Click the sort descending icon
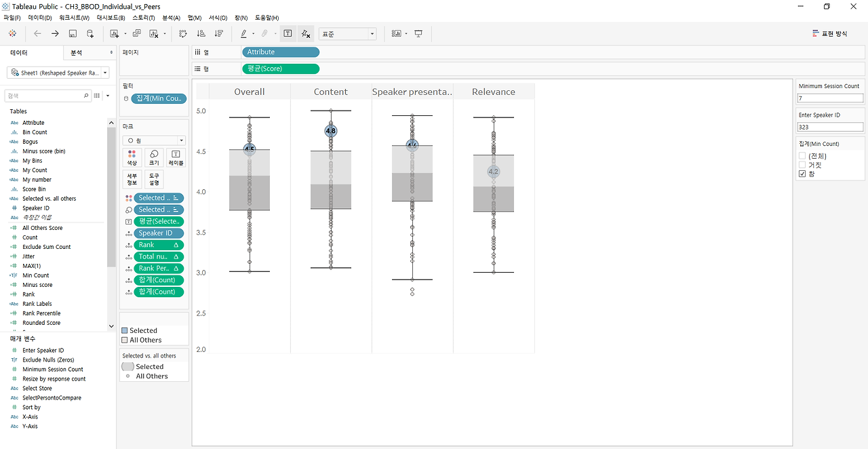 218,33
